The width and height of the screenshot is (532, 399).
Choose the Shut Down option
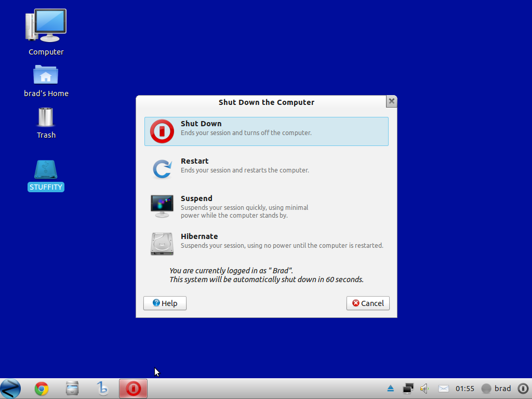tap(267, 131)
